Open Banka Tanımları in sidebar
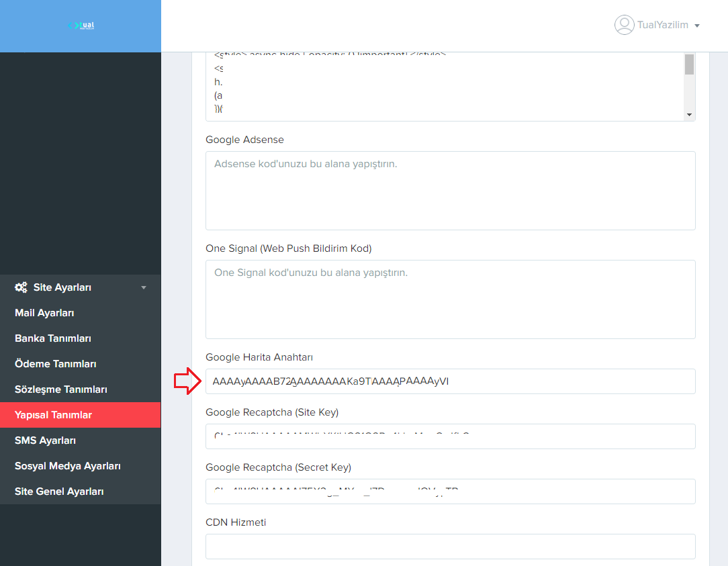Image resolution: width=728 pixels, height=566 pixels. [81, 338]
